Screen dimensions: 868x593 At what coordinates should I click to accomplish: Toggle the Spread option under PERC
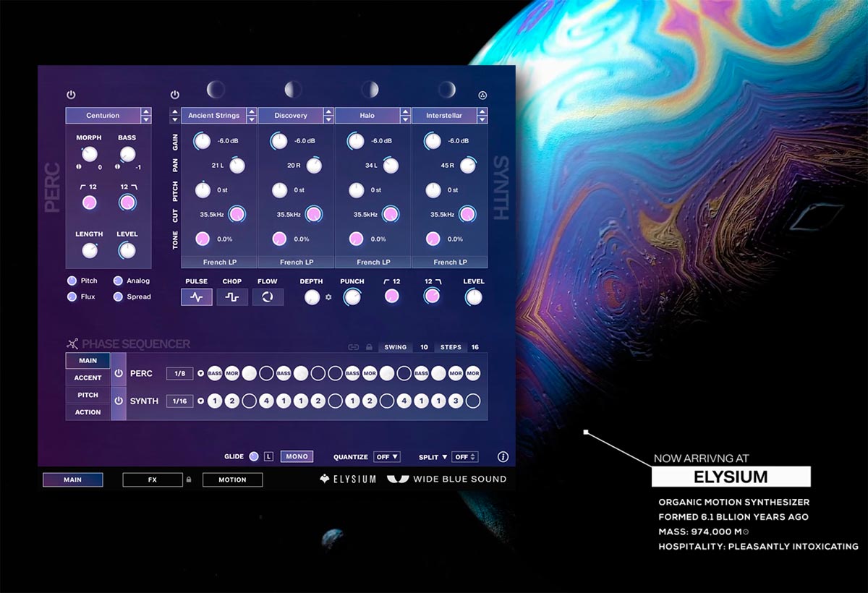[118, 296]
